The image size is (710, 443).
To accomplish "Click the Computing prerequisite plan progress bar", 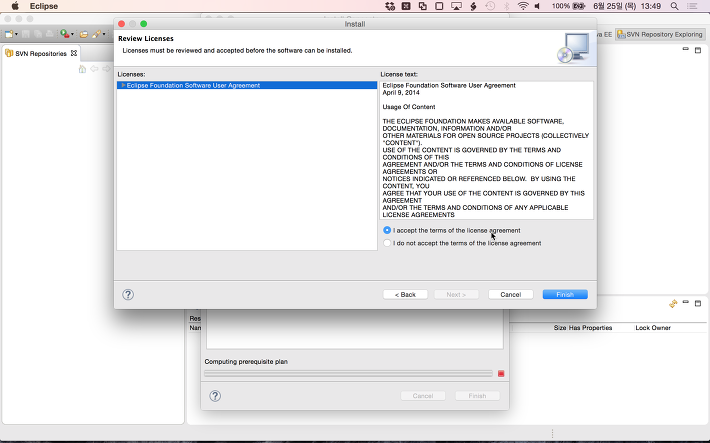I will pos(348,374).
